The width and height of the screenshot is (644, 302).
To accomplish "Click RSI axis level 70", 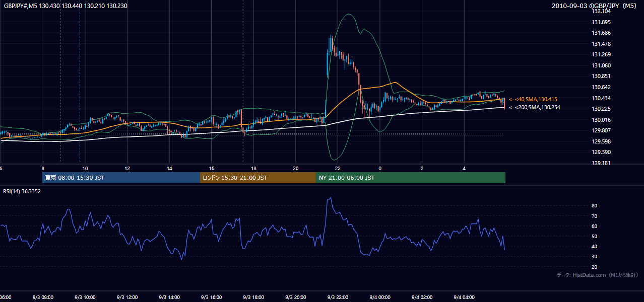I will [594, 216].
